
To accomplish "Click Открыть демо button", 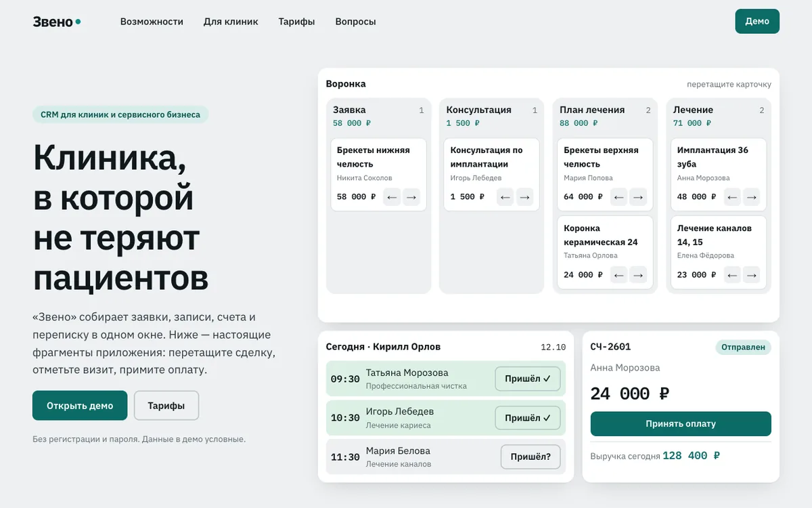I will point(80,406).
